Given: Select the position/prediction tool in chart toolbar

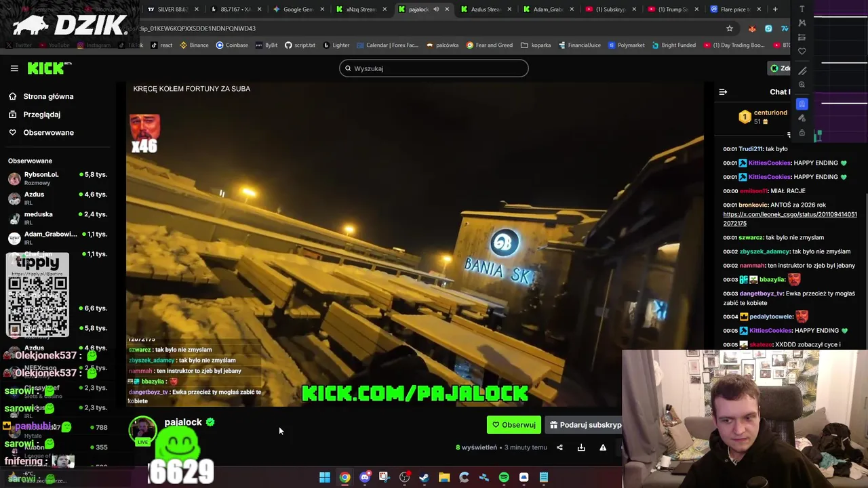Looking at the screenshot, I should point(802,37).
